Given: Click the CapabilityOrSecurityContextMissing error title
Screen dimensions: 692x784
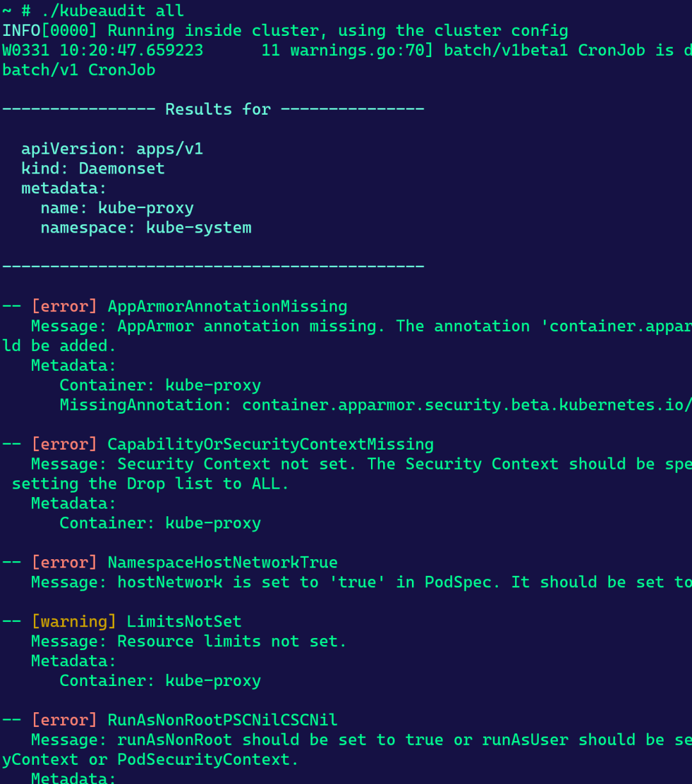Looking at the screenshot, I should click(x=270, y=445).
